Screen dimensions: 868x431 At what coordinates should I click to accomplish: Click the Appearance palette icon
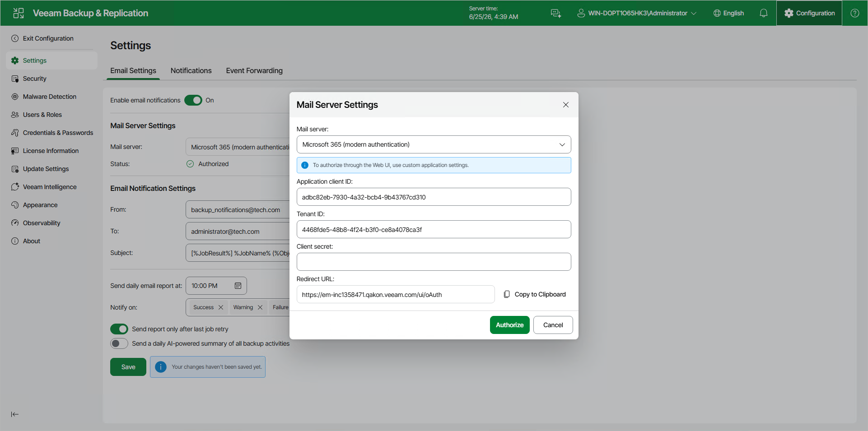tap(15, 205)
